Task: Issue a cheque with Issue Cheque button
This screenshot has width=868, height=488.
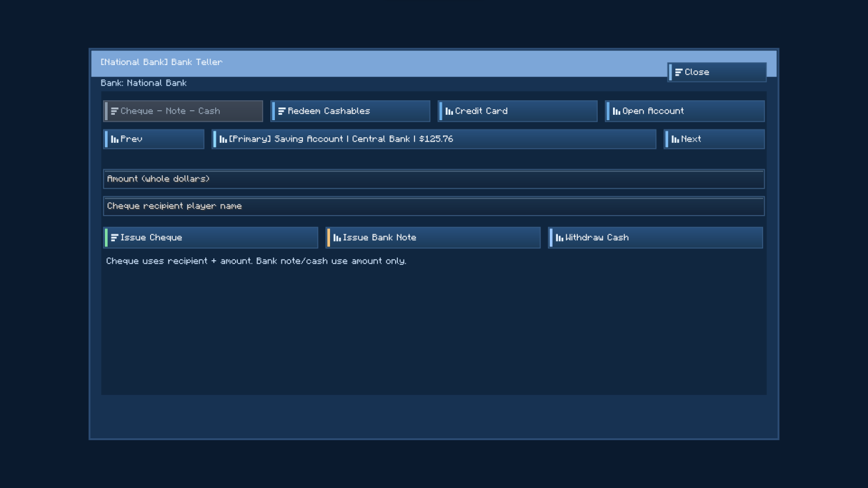Action: (211, 238)
